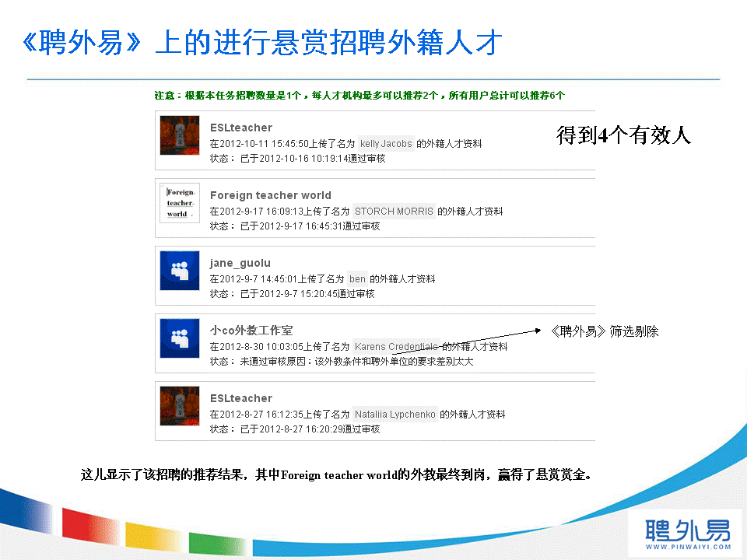Click the ESLteacher avatar beside Nataliia Lypchenko entry
The image size is (747, 560).
click(180, 406)
